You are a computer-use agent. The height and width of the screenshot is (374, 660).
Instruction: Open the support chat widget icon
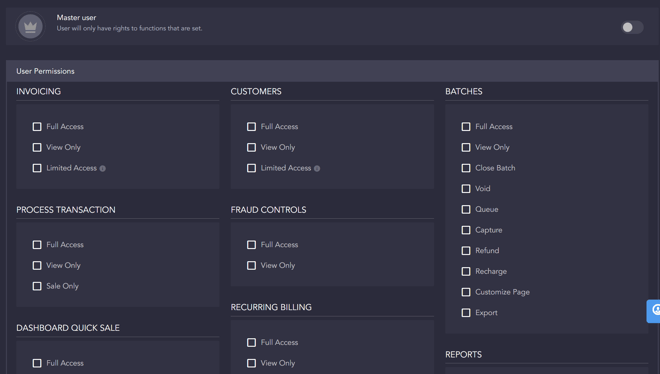tap(654, 311)
